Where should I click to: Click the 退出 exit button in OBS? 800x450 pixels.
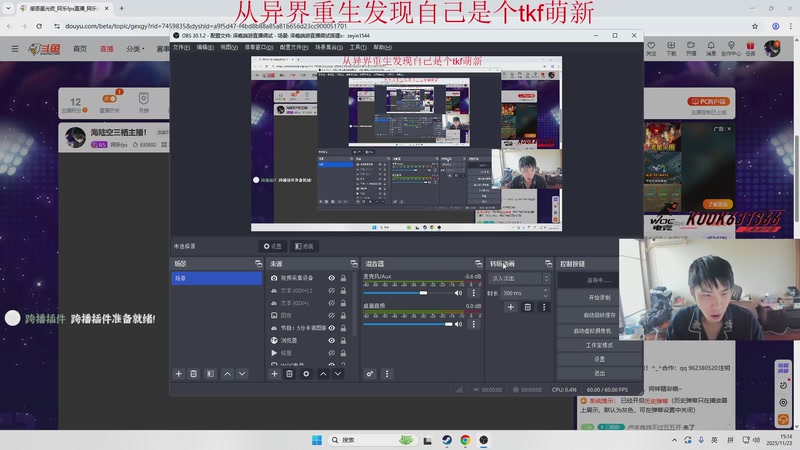click(x=599, y=373)
